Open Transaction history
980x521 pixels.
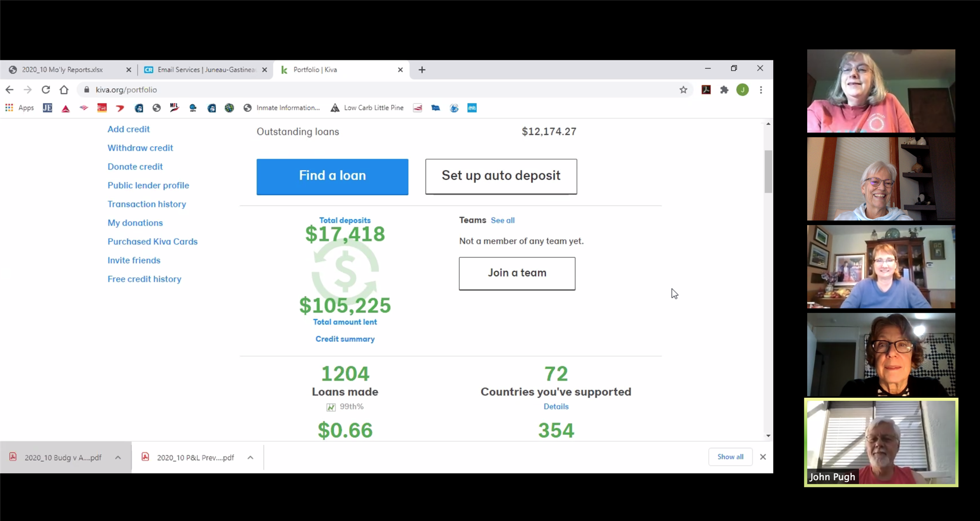[147, 204]
